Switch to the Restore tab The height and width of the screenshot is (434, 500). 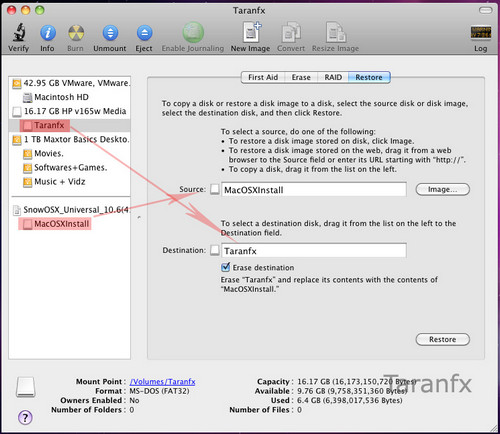369,77
